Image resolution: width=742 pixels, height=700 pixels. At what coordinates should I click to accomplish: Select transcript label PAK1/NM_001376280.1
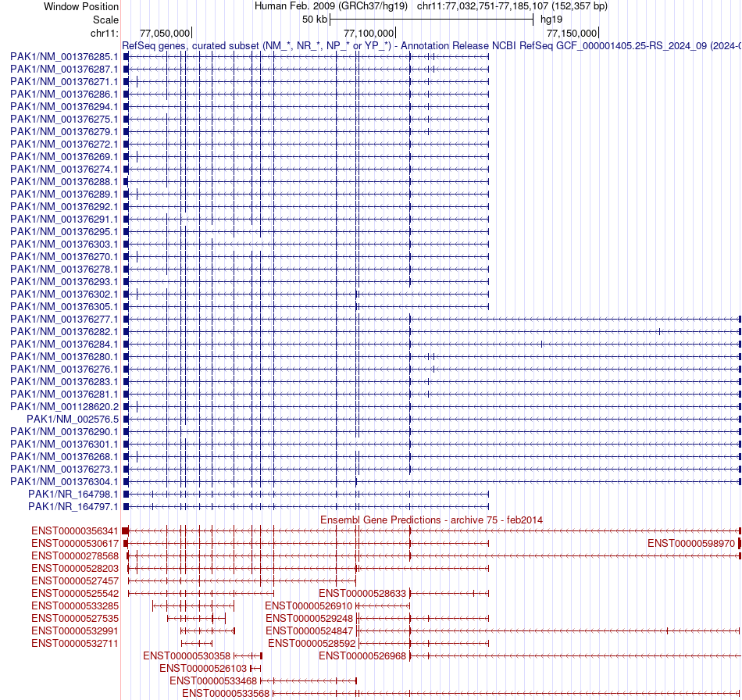64,356
